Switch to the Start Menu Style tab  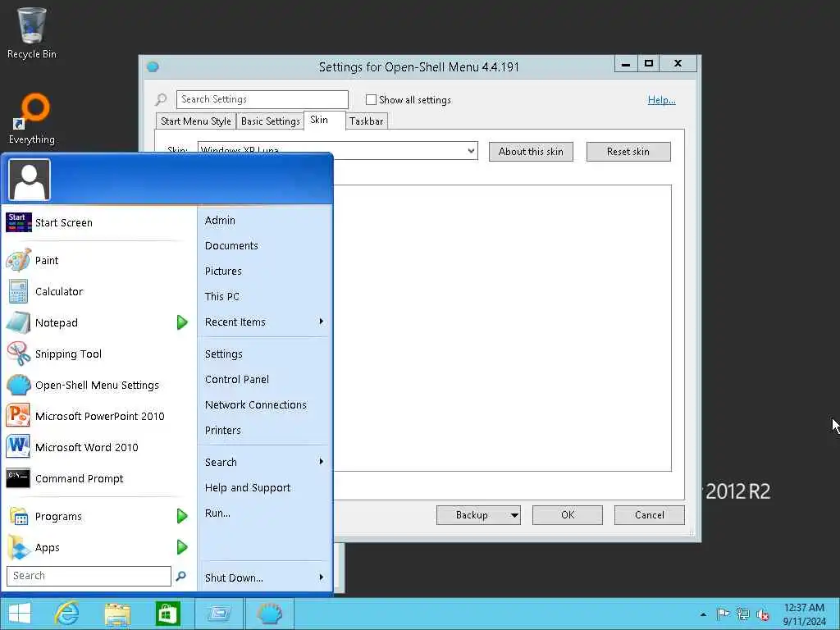[195, 121]
